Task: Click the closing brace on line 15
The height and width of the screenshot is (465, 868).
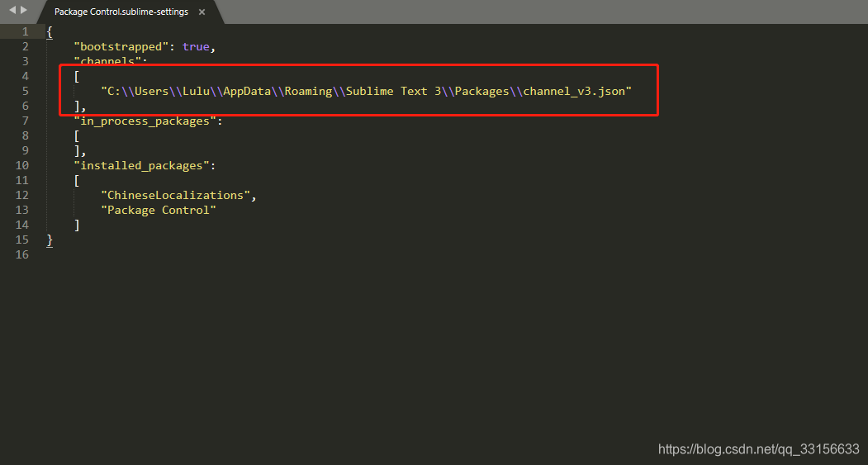Action: click(50, 240)
